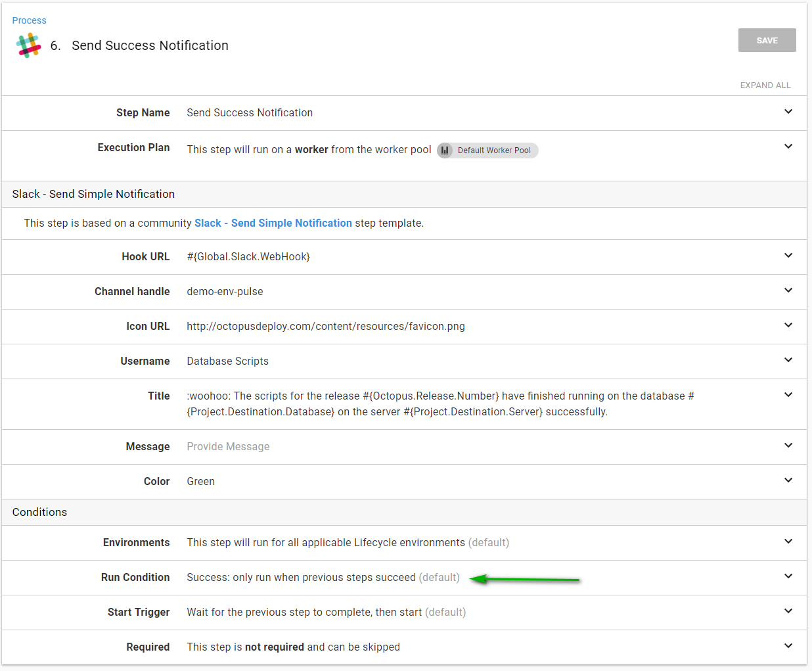812x671 pixels.
Task: Open the Slack - Send Simple Notification template link
Action: [x=273, y=223]
